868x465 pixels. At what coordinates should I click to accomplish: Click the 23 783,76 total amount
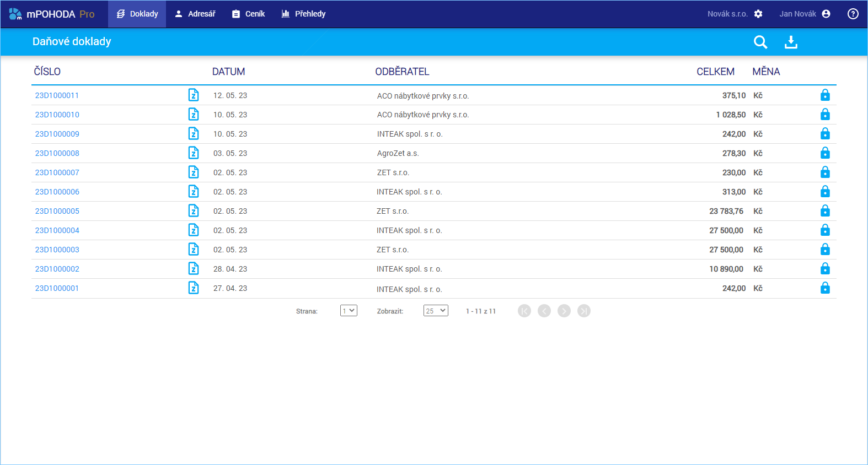pos(726,211)
